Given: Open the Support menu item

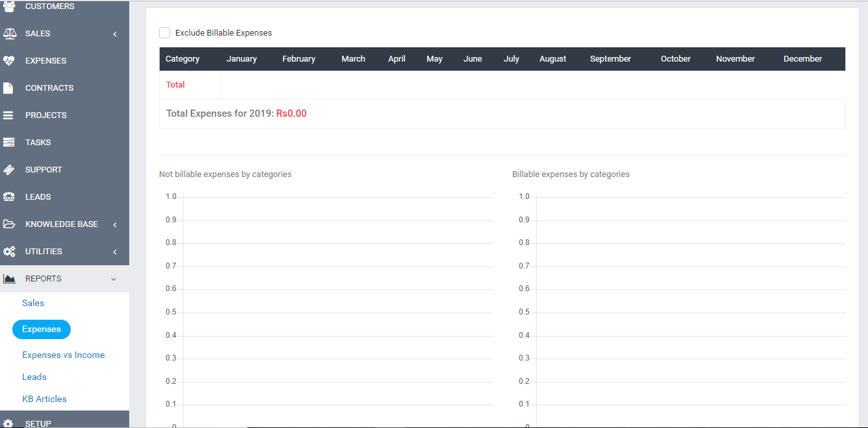Looking at the screenshot, I should 43,170.
